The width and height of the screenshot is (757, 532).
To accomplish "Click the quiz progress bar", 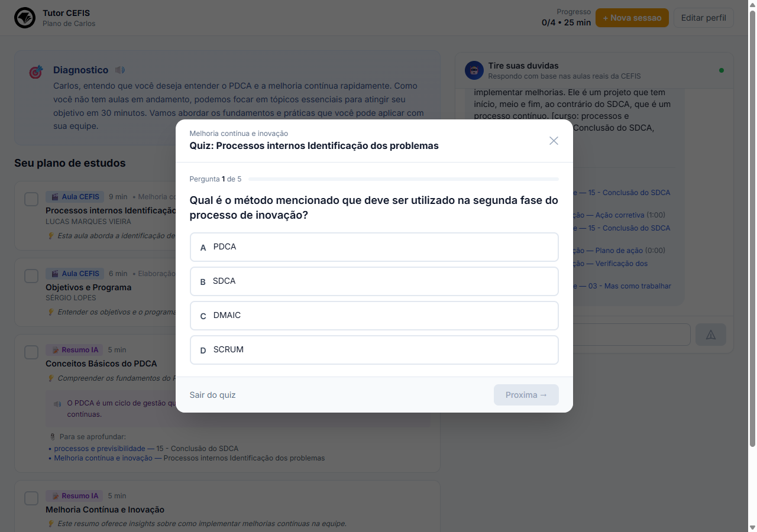I will click(x=403, y=179).
